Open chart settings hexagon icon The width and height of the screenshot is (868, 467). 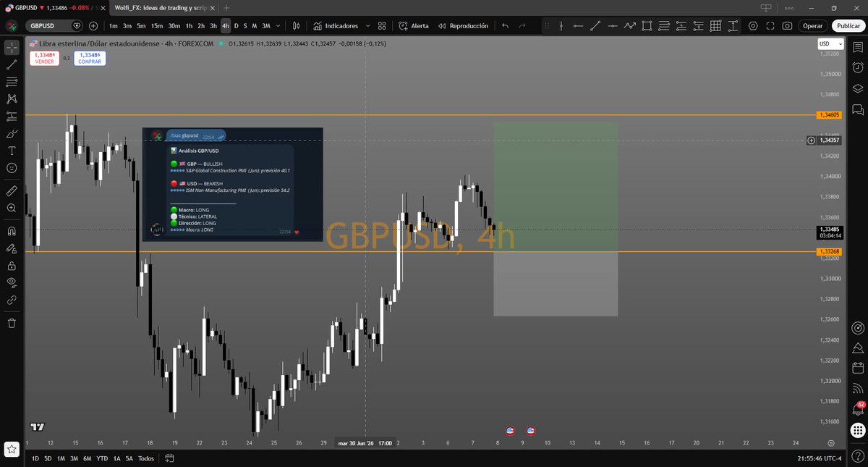[x=753, y=25]
